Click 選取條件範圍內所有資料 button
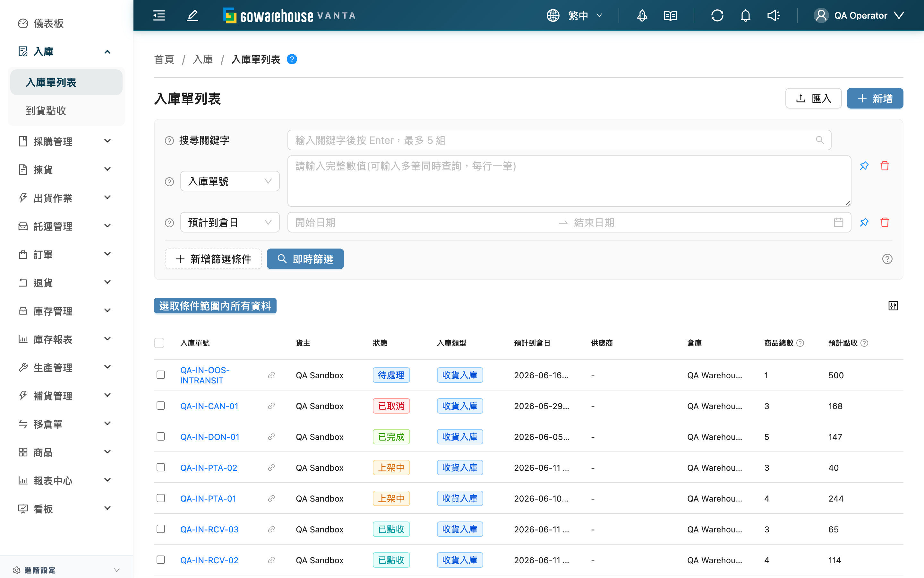 click(215, 306)
